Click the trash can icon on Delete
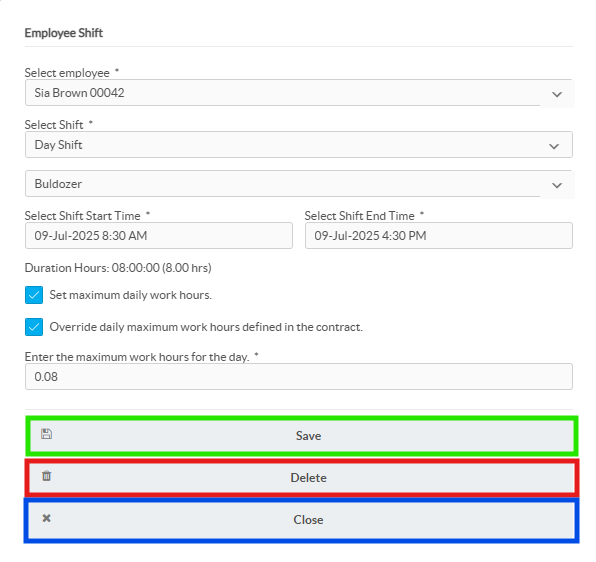Image resolution: width=596 pixels, height=562 pixels. coord(46,476)
